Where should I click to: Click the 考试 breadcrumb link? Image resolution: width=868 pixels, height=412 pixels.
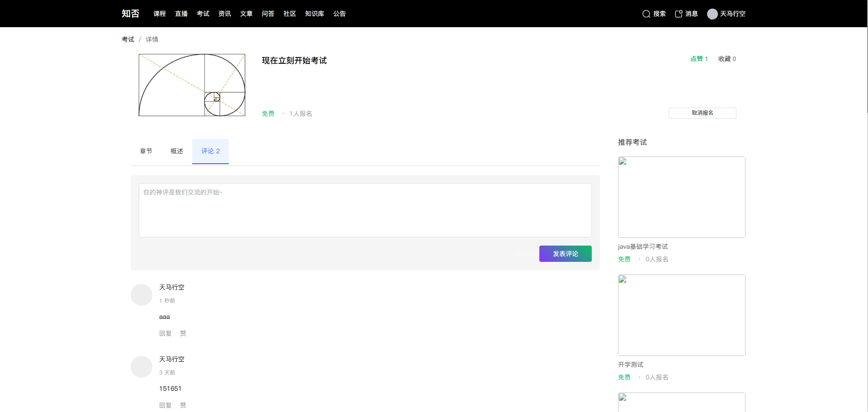click(128, 39)
